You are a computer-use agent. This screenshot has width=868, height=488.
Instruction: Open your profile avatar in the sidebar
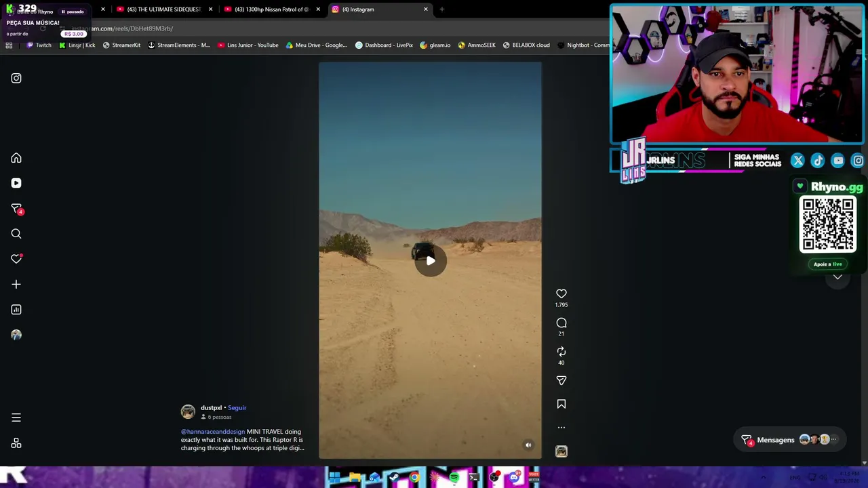pos(16,335)
